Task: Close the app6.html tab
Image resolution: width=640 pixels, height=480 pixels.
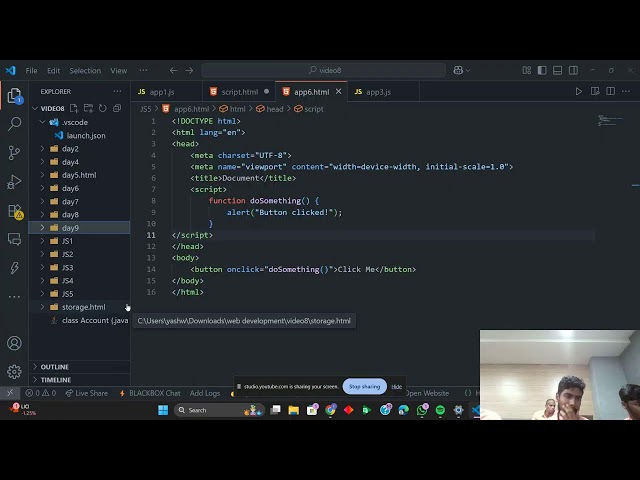Action: (x=338, y=92)
